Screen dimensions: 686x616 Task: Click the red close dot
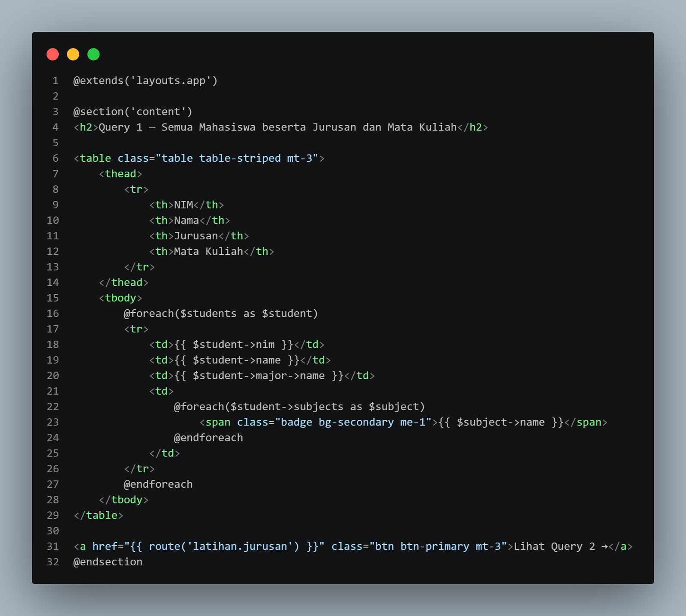coord(53,54)
